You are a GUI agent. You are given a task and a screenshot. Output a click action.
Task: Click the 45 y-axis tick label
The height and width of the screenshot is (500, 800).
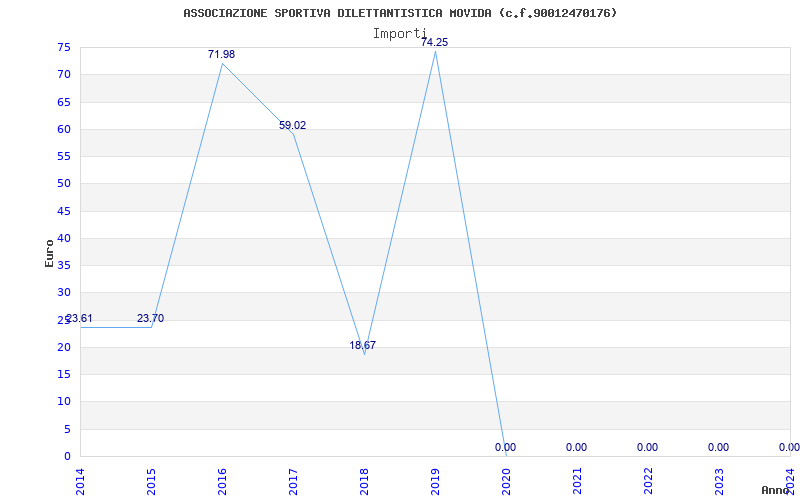(x=64, y=211)
